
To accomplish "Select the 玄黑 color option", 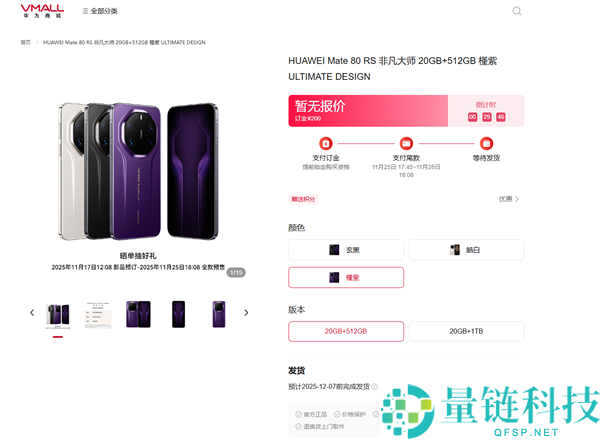I will coord(346,250).
